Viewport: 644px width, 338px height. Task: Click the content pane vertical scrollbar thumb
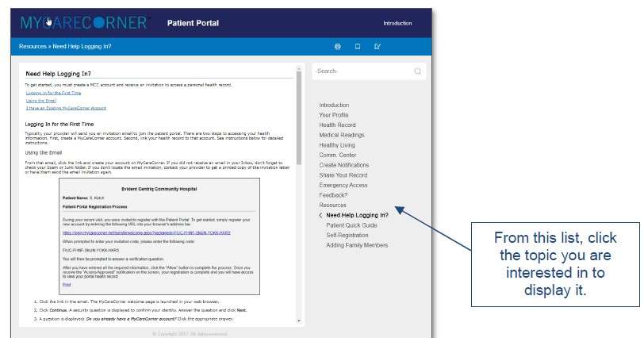pyautogui.click(x=298, y=119)
